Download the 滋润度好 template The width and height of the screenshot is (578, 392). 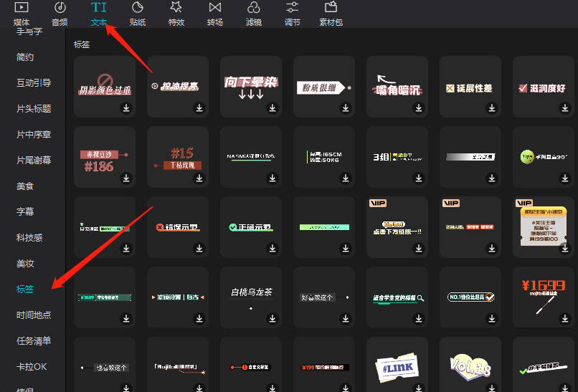coord(564,108)
